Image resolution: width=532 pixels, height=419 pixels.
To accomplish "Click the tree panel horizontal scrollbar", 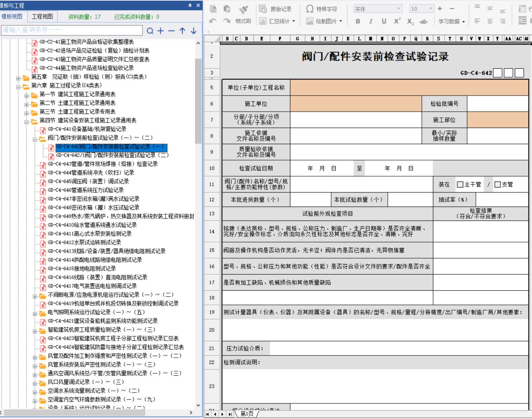I will (74, 412).
